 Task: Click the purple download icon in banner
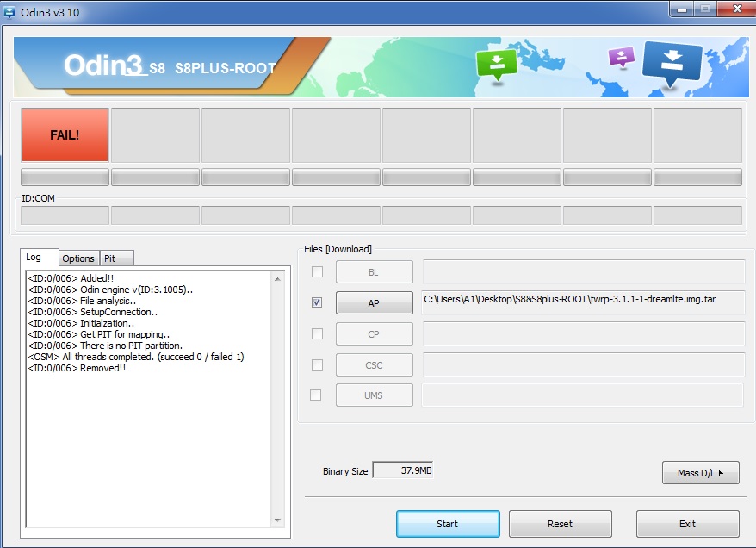622,58
